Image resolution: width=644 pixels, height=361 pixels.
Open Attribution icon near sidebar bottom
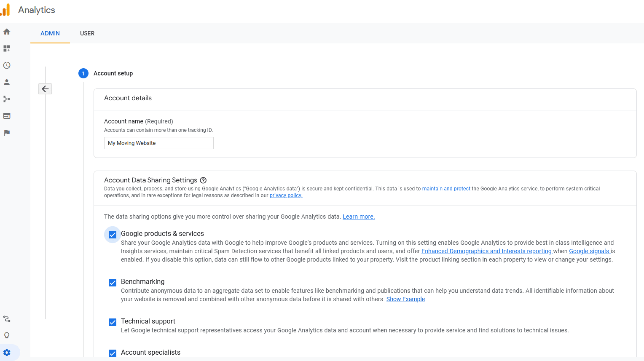(x=7, y=319)
